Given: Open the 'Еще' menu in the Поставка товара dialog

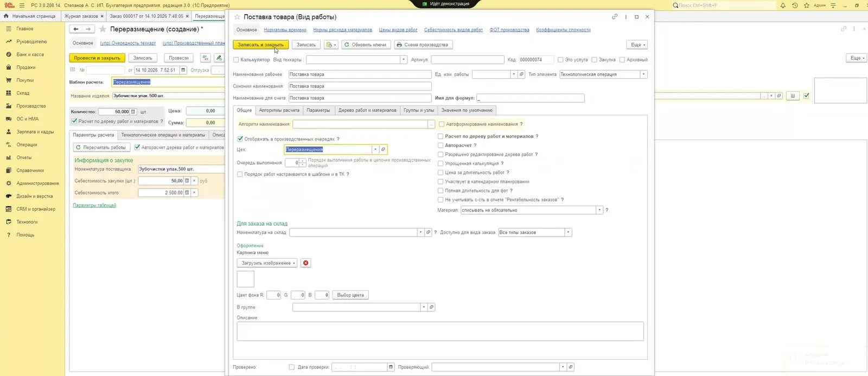Looking at the screenshot, I should click(637, 44).
